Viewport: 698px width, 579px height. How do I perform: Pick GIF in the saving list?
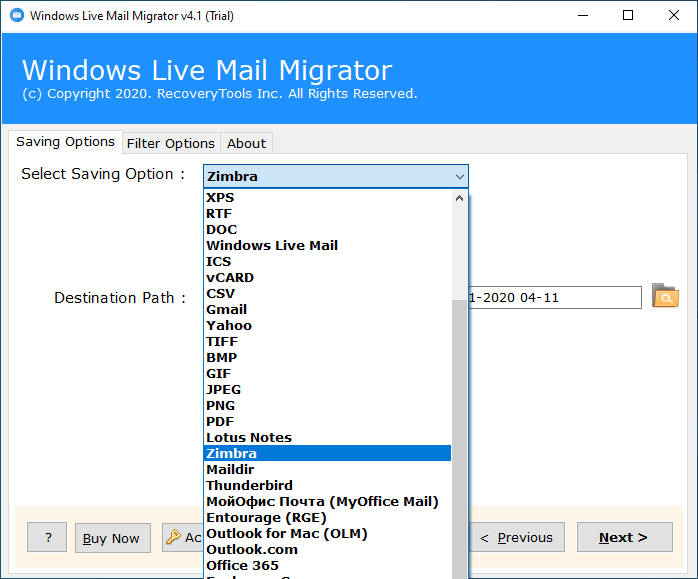tap(327, 374)
